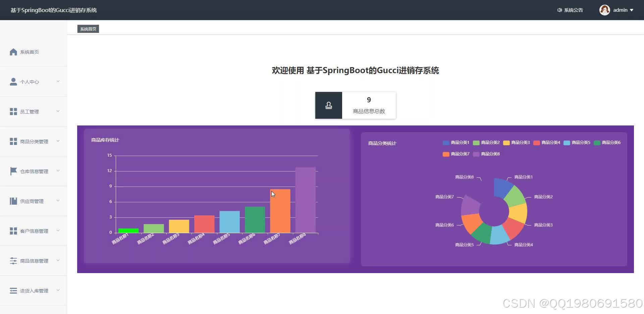Click the admin avatar picture
This screenshot has width=644, height=314.
click(x=605, y=10)
